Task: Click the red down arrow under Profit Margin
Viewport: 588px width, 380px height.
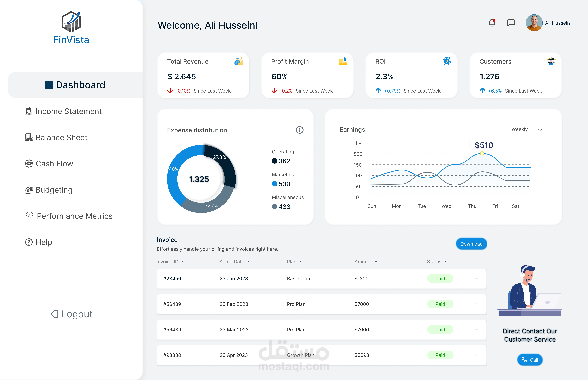Action: [x=274, y=91]
